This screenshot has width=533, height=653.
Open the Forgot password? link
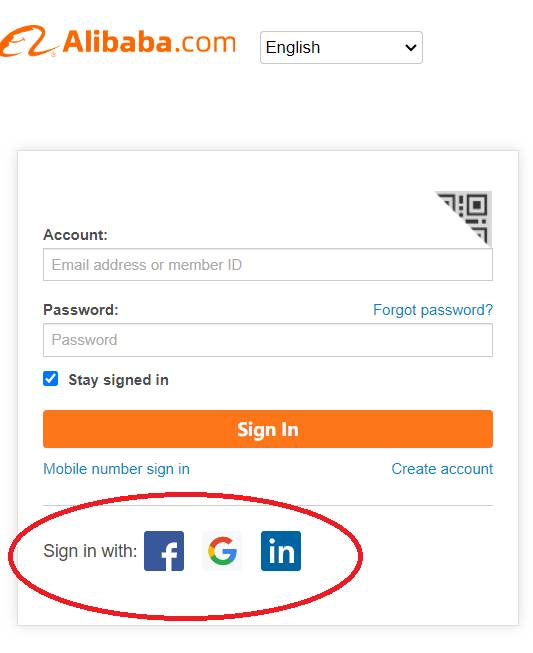[433, 310]
